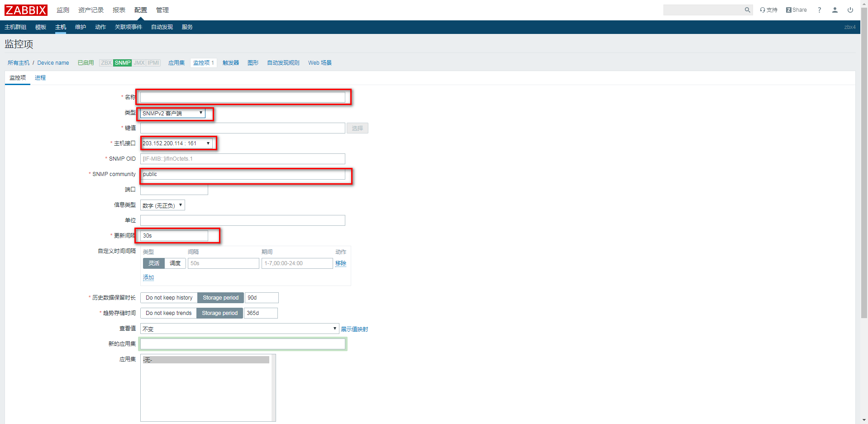Screen dimensions: 868x424
Task: Click the page vertical scrollbar
Action: (864, 181)
